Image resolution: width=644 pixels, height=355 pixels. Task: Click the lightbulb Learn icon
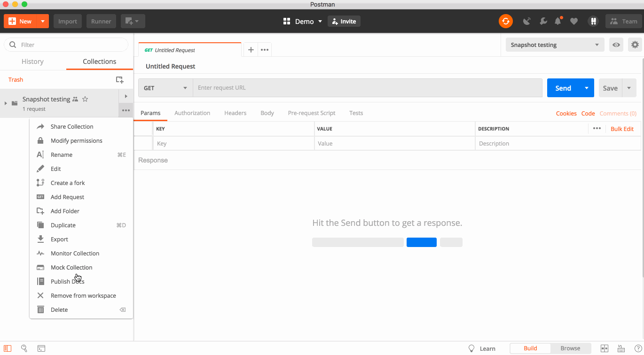(x=471, y=348)
